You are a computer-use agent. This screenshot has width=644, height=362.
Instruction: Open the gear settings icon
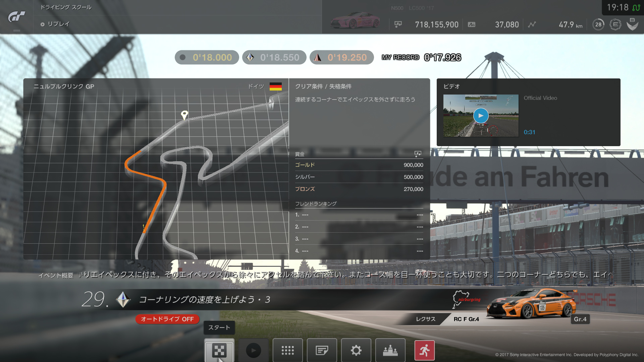(x=356, y=351)
